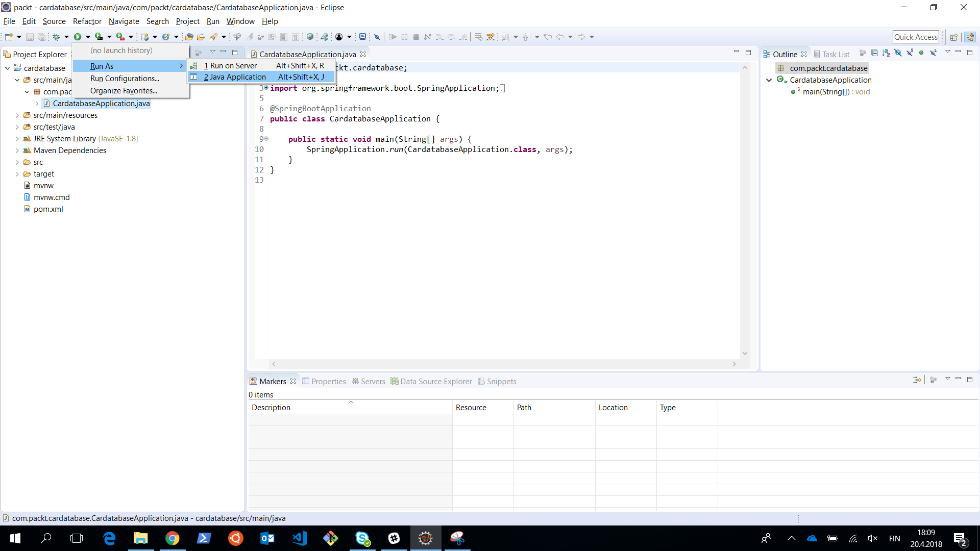980x551 pixels.
Task: Expand the src/main/resources folder
Action: (17, 115)
